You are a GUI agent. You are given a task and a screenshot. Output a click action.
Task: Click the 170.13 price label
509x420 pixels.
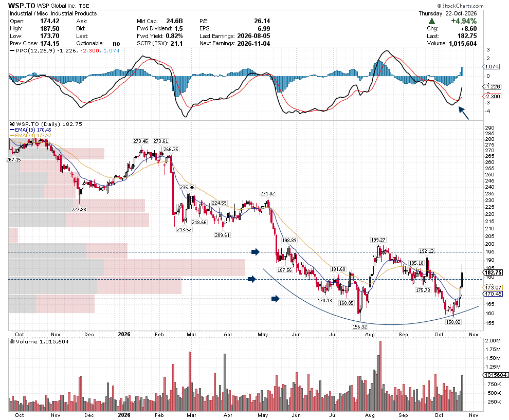[x=325, y=301]
